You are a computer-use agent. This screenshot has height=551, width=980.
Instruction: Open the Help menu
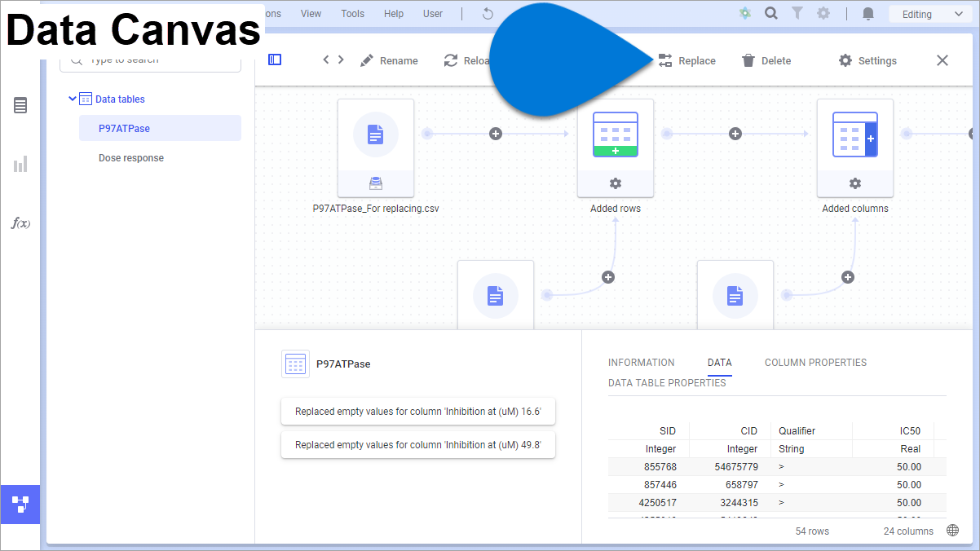tap(394, 14)
